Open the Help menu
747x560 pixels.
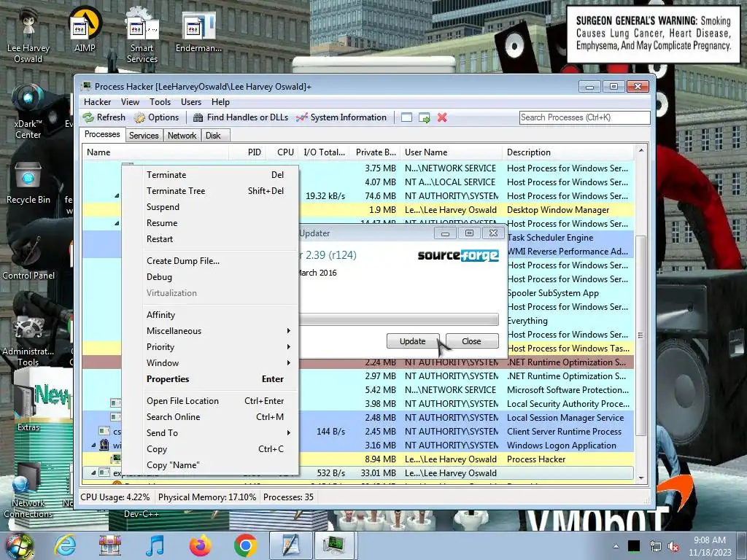(x=220, y=102)
